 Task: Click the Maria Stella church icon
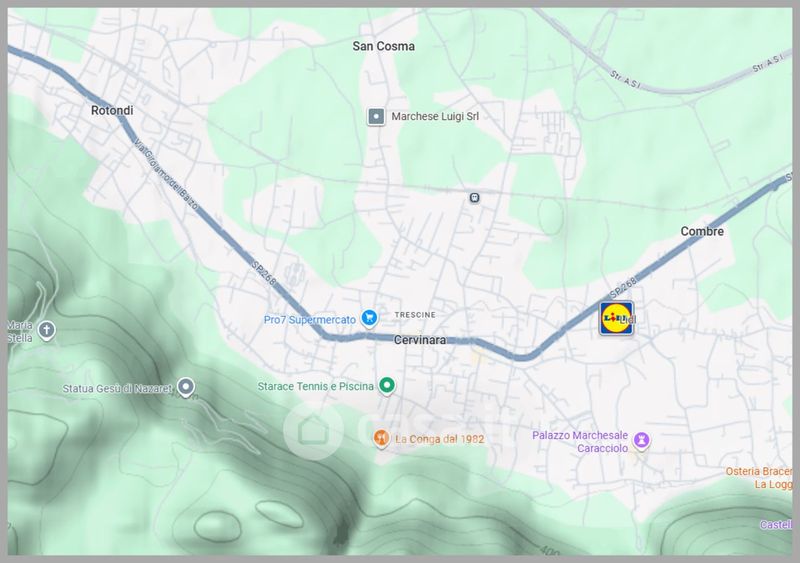point(47,329)
